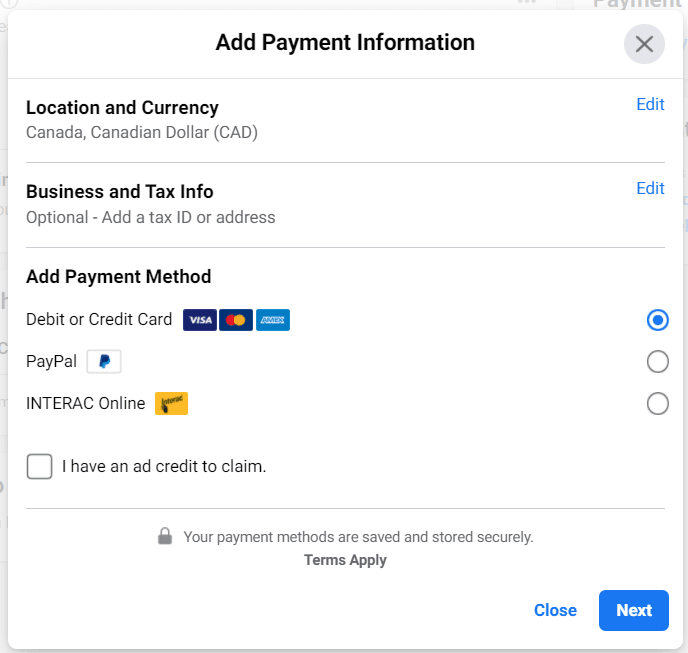This screenshot has width=688, height=653.
Task: Edit the Location and Currency section
Action: pyautogui.click(x=650, y=104)
